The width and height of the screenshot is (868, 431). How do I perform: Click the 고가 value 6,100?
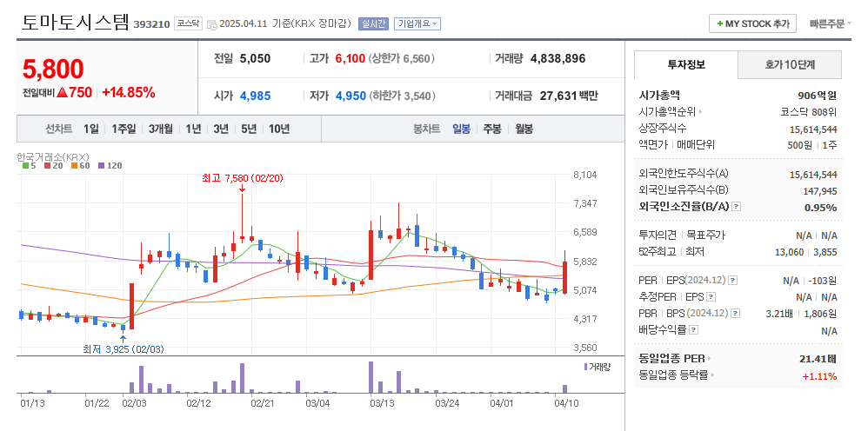[x=351, y=58]
